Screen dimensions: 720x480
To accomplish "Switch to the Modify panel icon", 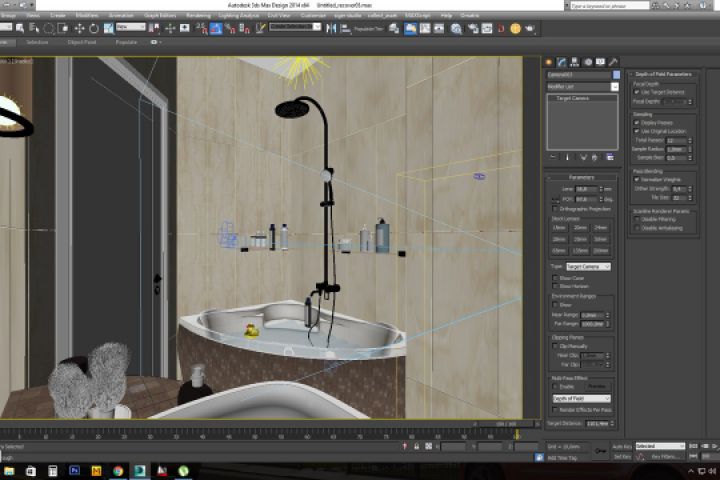I will click(562, 62).
